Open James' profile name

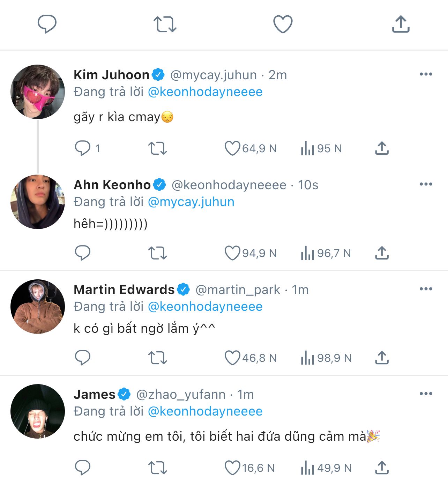coord(95,394)
